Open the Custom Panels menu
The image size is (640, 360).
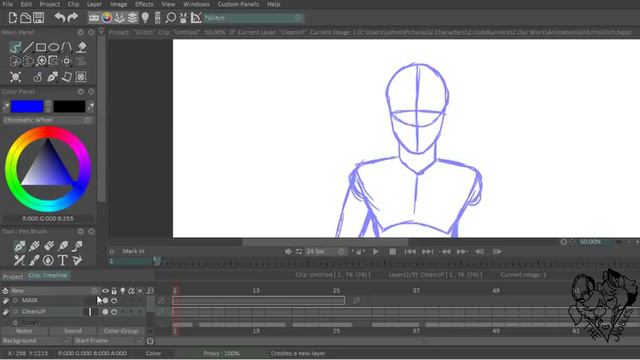[x=238, y=4]
